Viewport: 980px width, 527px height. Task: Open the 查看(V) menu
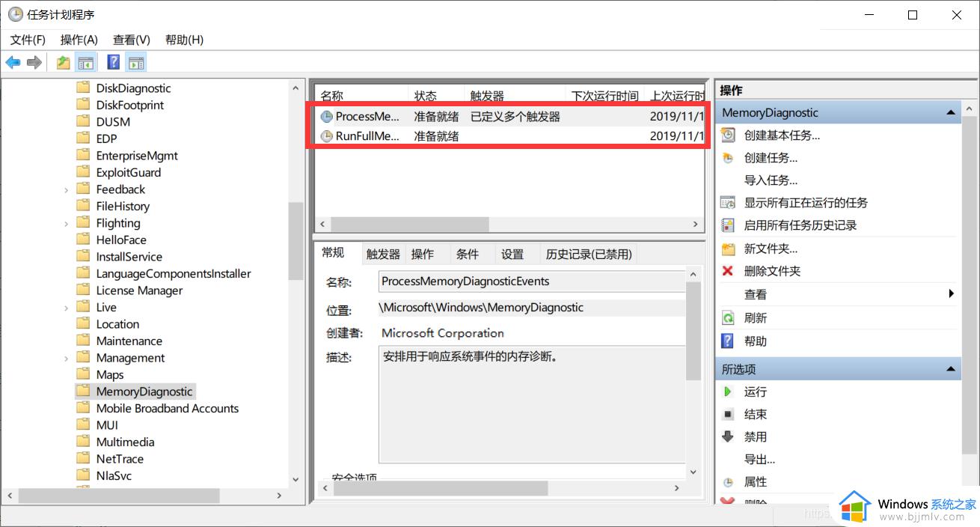pos(132,40)
